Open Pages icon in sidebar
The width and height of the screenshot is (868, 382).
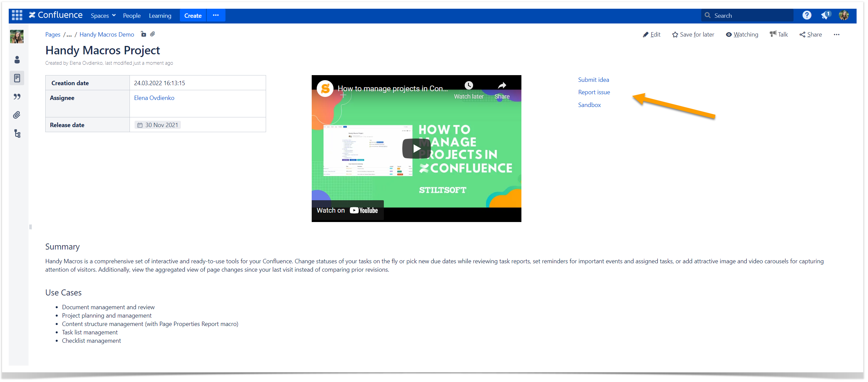pos(17,78)
